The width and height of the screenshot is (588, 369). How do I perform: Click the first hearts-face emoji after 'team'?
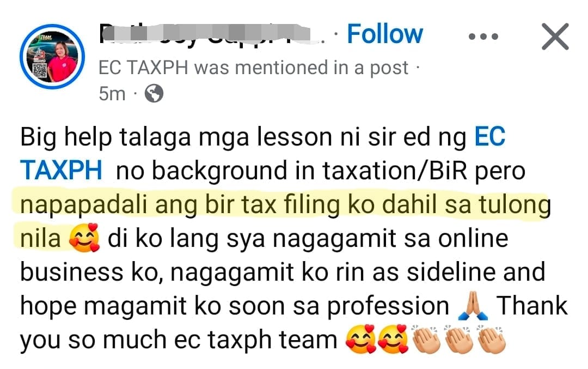(360, 339)
